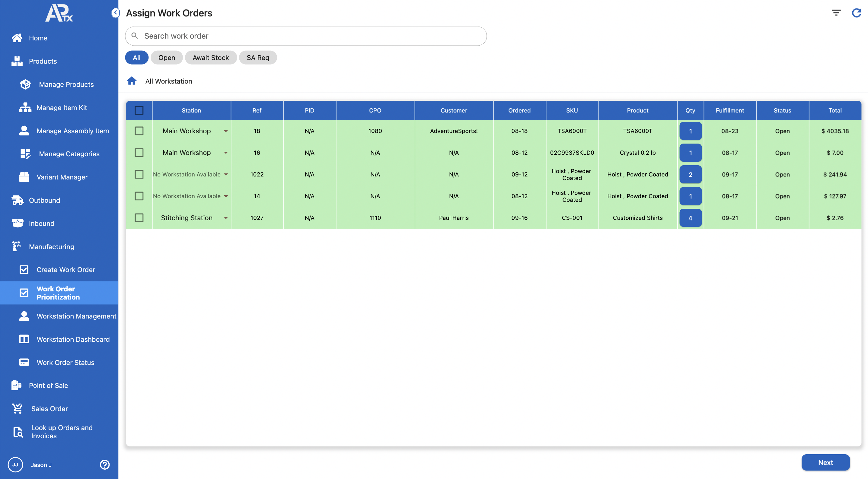The width and height of the screenshot is (868, 479).
Task: Click the home icon beside All Workstation
Action: pyautogui.click(x=132, y=81)
